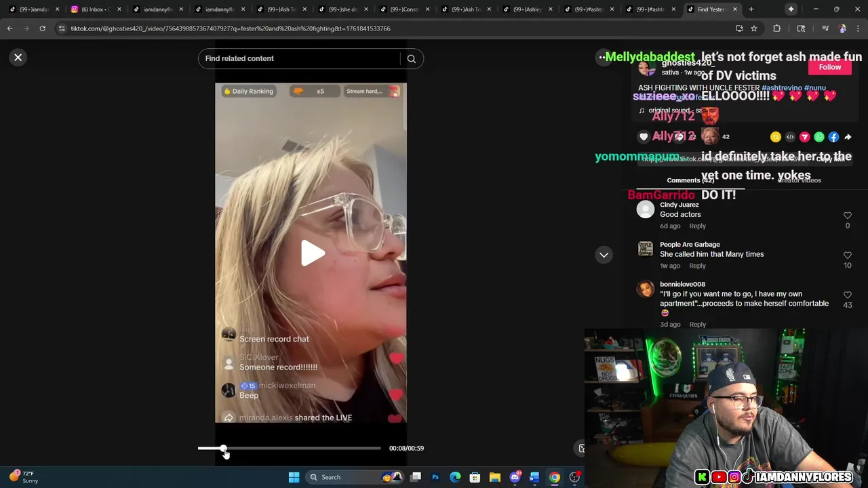Open OBS Studio from the taskbar
Image resolution: width=868 pixels, height=488 pixels.
click(x=574, y=477)
